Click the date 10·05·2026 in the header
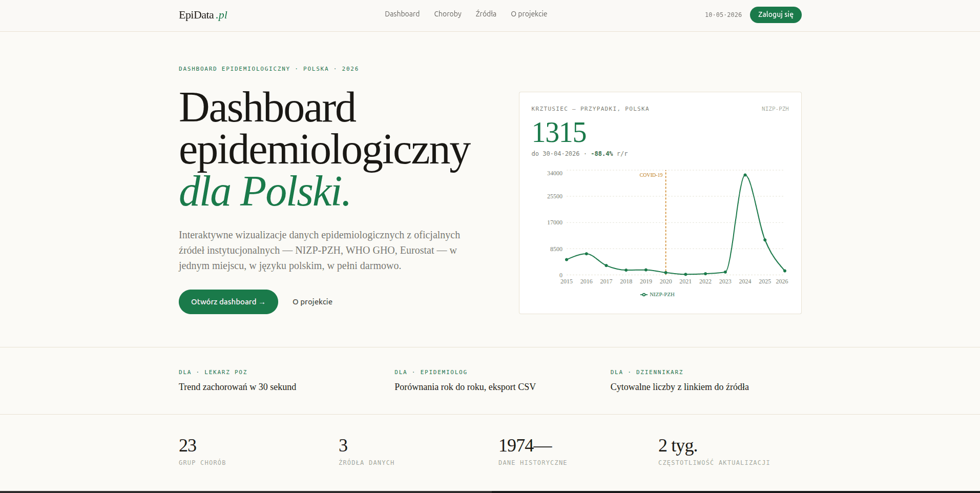 click(723, 15)
